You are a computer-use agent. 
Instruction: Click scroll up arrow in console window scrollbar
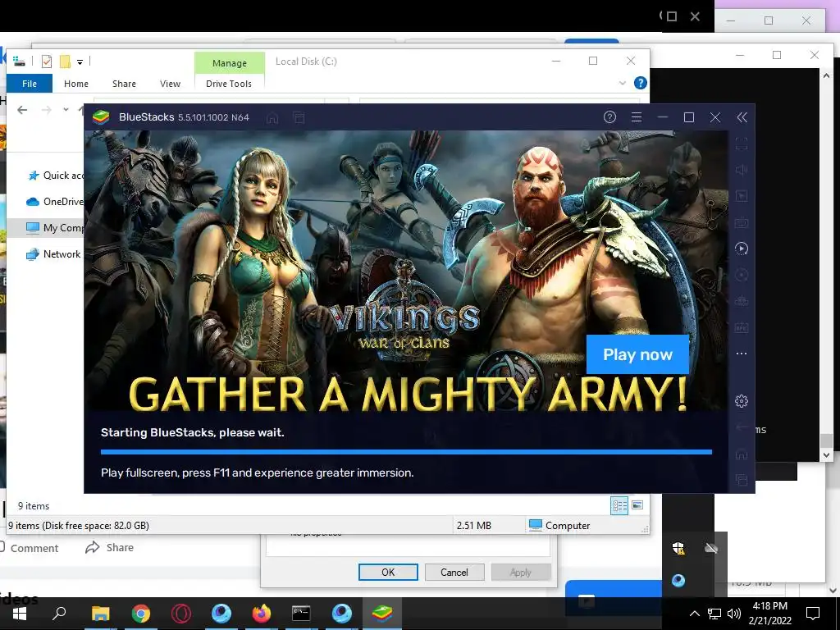coord(827,76)
